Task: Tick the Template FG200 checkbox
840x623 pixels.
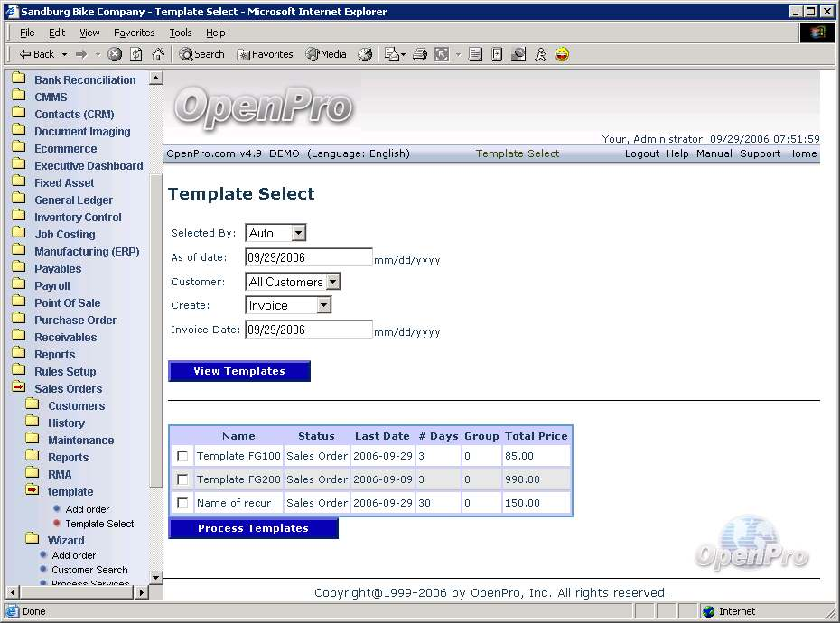Action: click(182, 480)
